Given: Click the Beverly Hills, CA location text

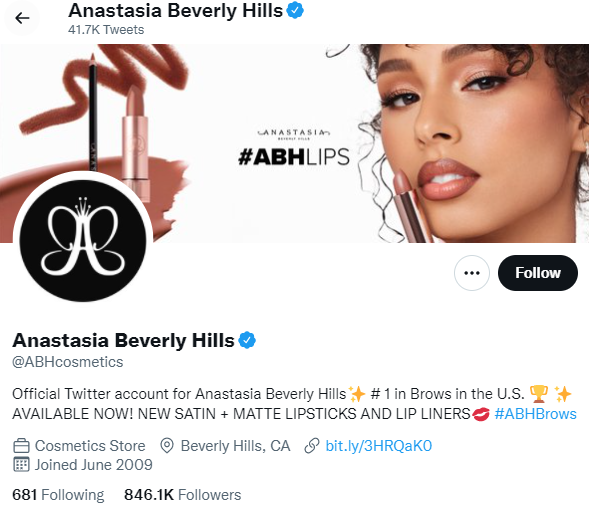Looking at the screenshot, I should tap(236, 446).
